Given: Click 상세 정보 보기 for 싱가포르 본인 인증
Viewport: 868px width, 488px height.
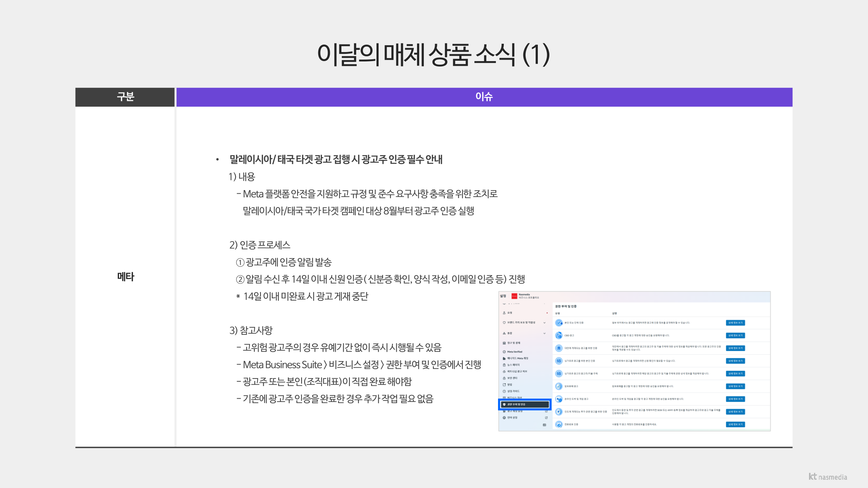Looking at the screenshot, I should click(x=735, y=361).
